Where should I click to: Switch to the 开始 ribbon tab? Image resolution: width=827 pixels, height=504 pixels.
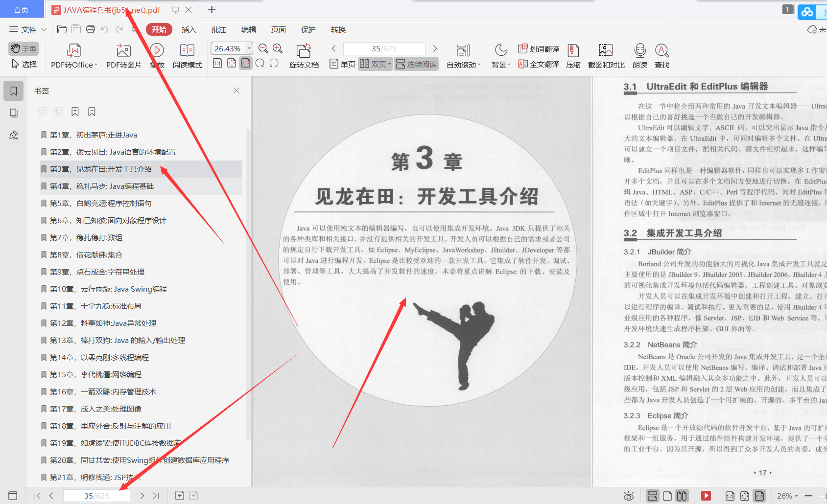point(159,29)
